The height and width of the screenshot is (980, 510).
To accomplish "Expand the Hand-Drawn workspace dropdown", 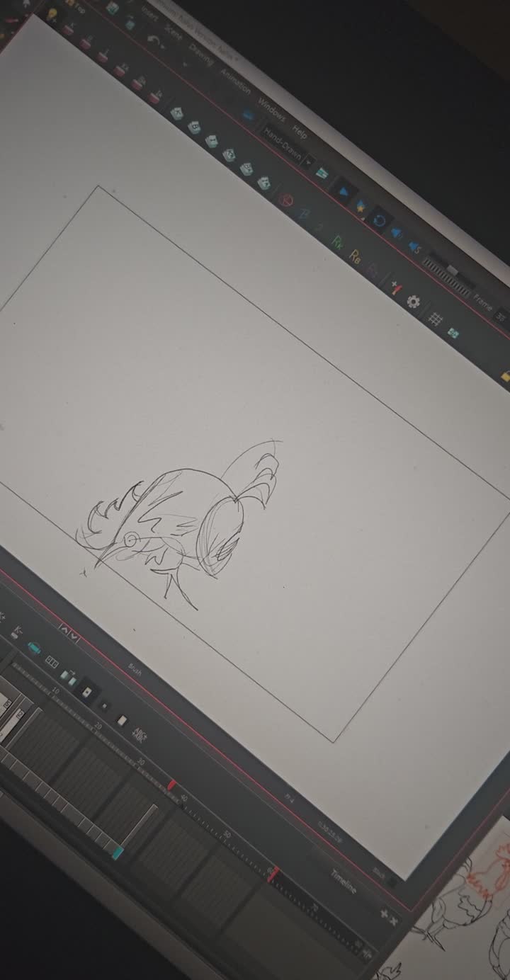I will 309,162.
